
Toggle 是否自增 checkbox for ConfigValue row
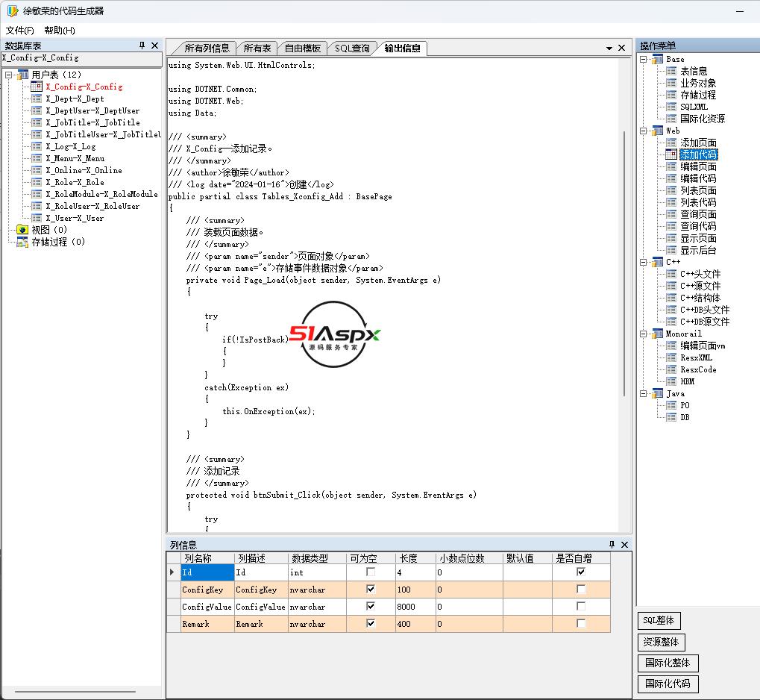point(581,606)
